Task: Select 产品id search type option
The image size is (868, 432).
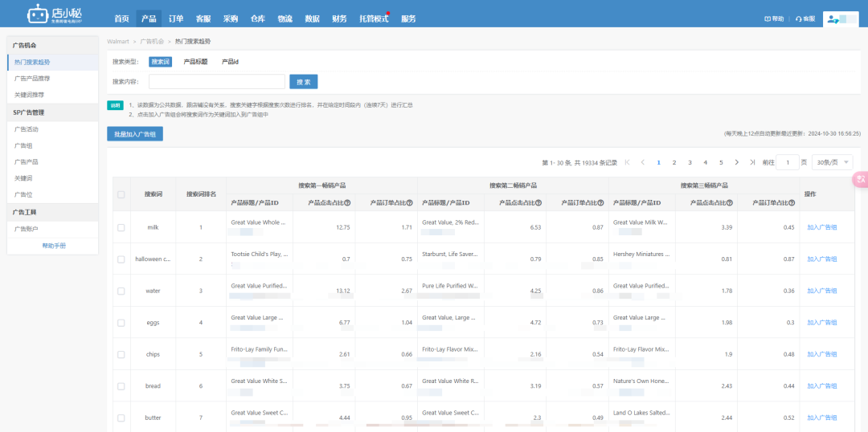Action: click(x=231, y=62)
